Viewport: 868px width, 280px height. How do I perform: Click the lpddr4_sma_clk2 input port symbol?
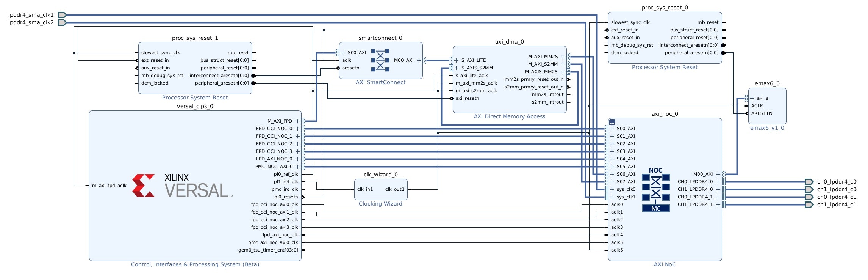coord(62,22)
